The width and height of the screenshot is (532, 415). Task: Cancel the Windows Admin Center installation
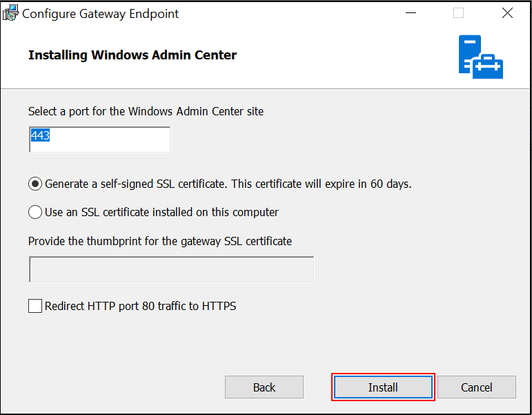477,387
